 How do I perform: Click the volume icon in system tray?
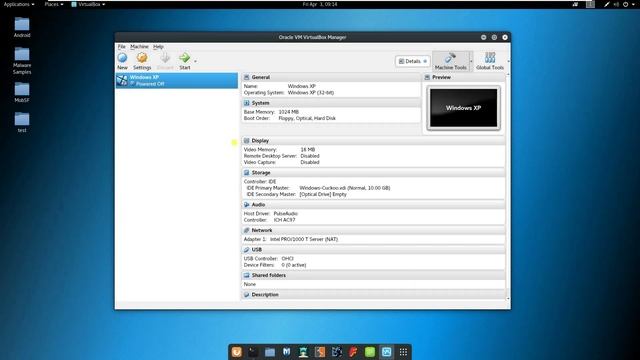[x=616, y=4]
